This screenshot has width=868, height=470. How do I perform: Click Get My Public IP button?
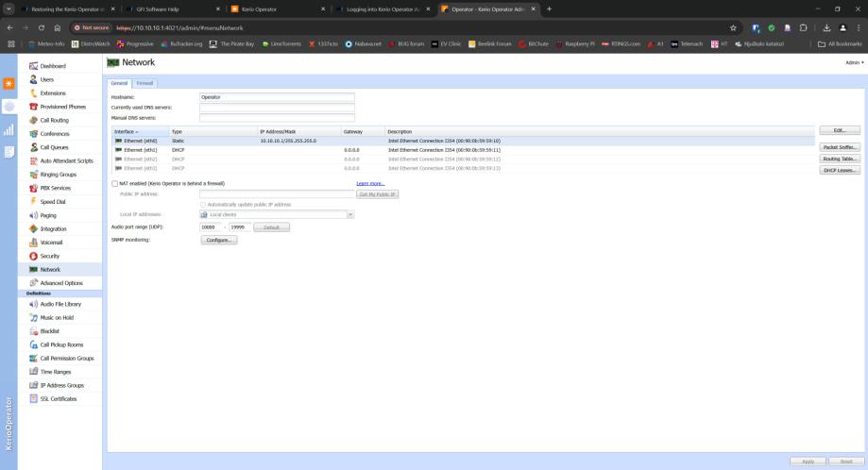(x=378, y=194)
